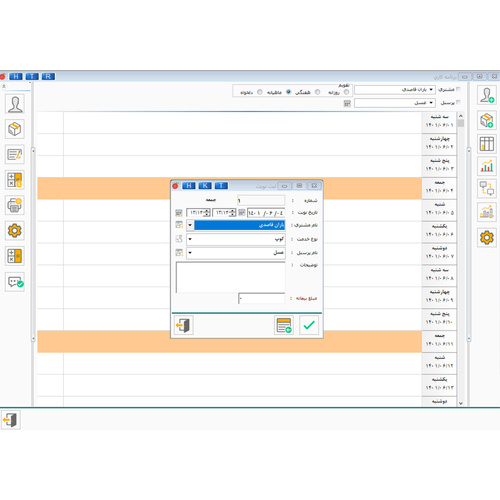Click the H button in dialog title bar
This screenshot has height=500, width=500.
tap(189, 186)
